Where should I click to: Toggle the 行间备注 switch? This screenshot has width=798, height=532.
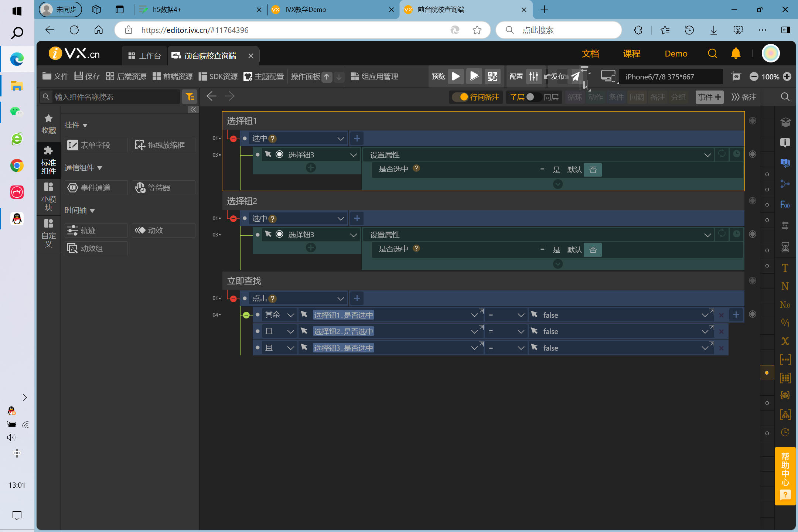coord(460,97)
